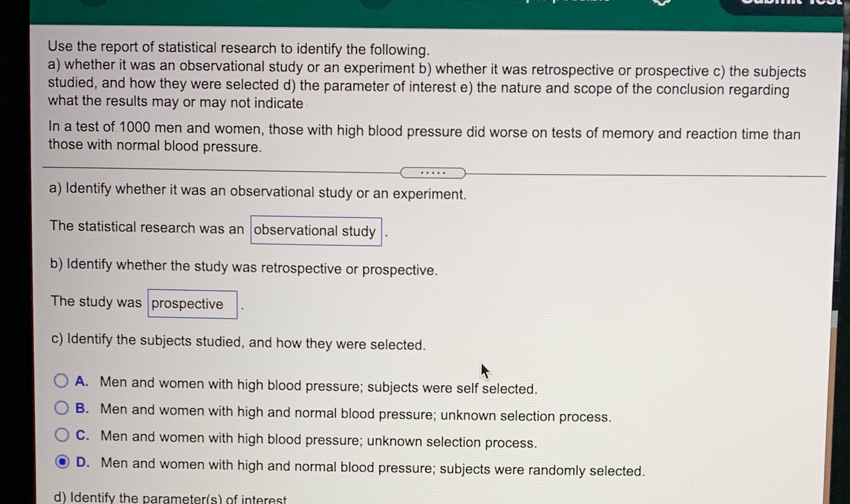Select answer choice C, high blood pressure unknown selection
This screenshot has width=850, height=504.
[x=61, y=434]
